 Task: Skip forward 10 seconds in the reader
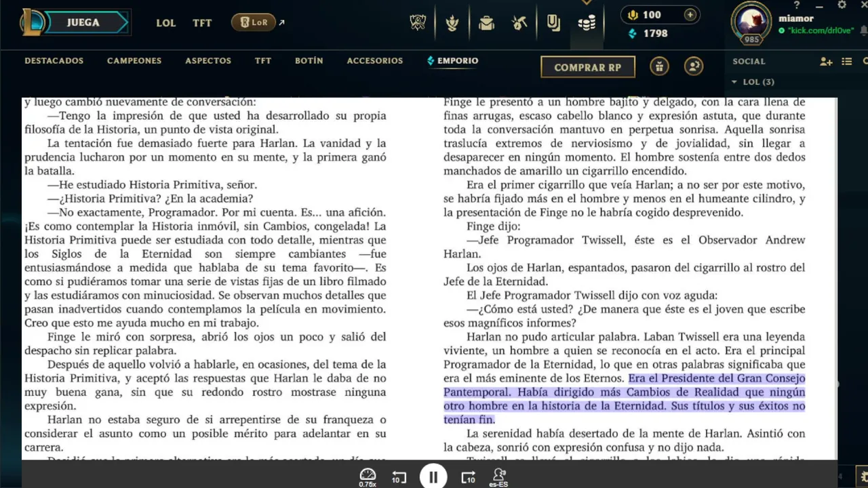469,478
